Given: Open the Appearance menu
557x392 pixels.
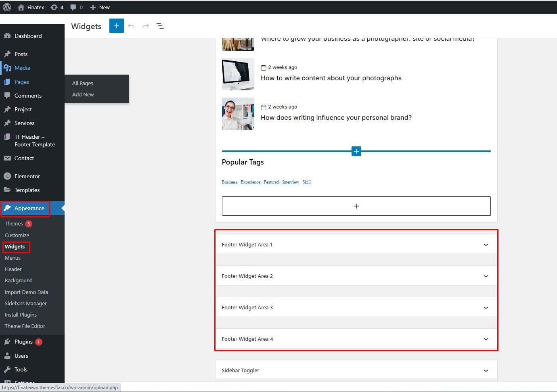Looking at the screenshot, I should [29, 208].
